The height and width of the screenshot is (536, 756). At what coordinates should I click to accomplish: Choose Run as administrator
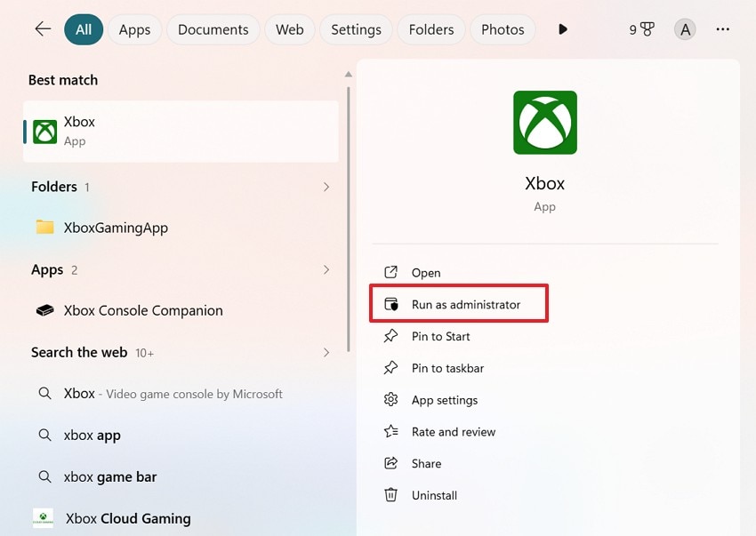click(x=459, y=304)
